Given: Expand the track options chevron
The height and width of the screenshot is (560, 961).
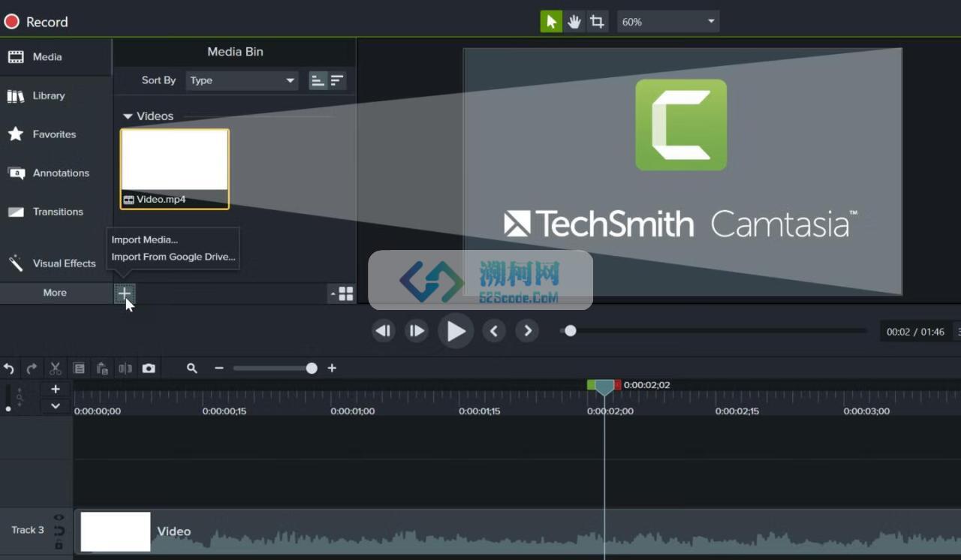Looking at the screenshot, I should point(56,406).
